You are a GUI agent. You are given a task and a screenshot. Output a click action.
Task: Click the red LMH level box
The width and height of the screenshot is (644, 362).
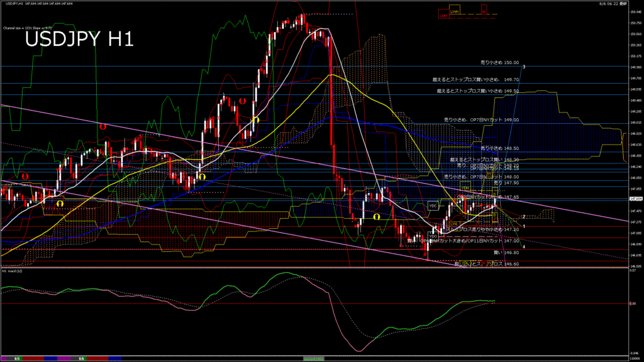444,15
